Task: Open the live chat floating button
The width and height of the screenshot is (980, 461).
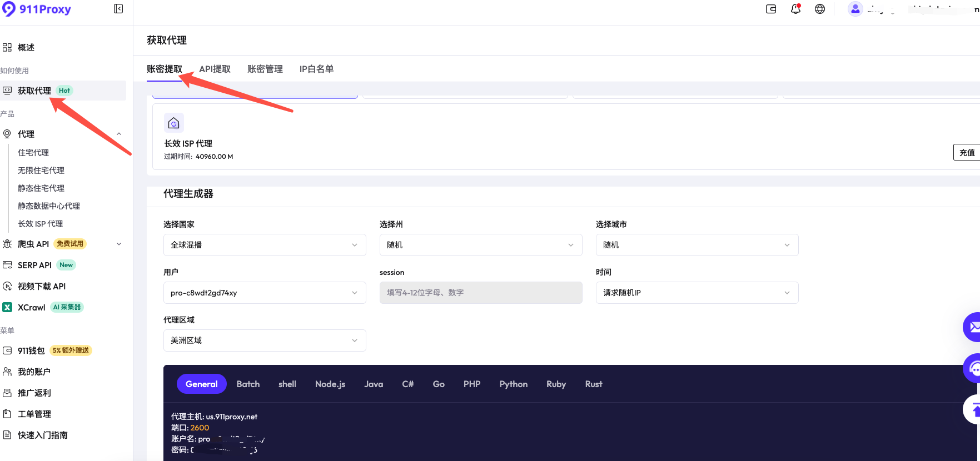Action: tap(972, 368)
